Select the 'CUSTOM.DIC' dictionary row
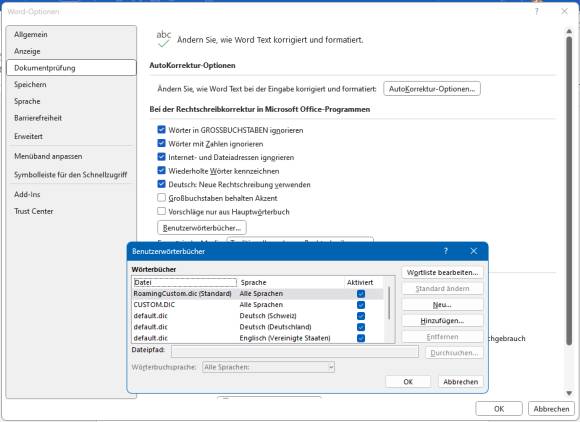Image resolution: width=580 pixels, height=422 pixels. coord(257,305)
